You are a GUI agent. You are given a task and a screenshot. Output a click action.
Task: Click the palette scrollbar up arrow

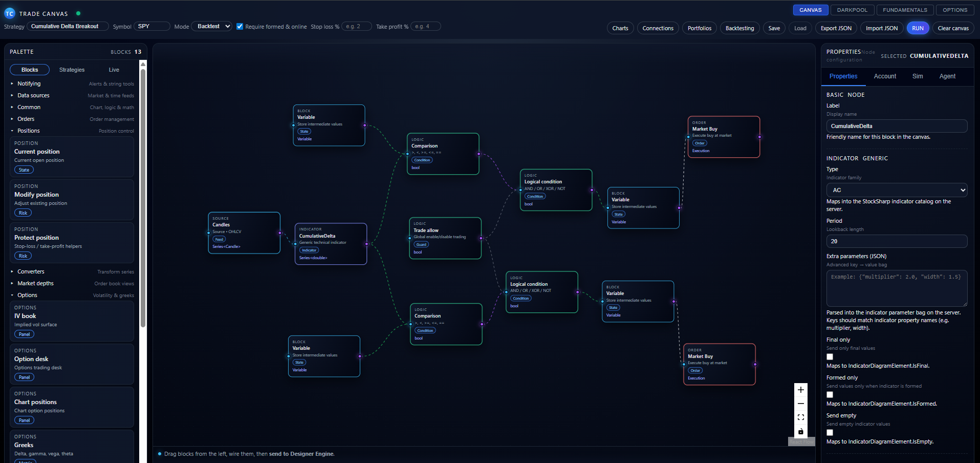pyautogui.click(x=143, y=64)
